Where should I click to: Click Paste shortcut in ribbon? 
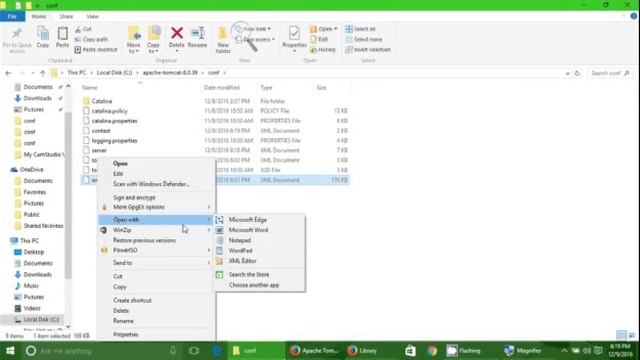coord(96,49)
